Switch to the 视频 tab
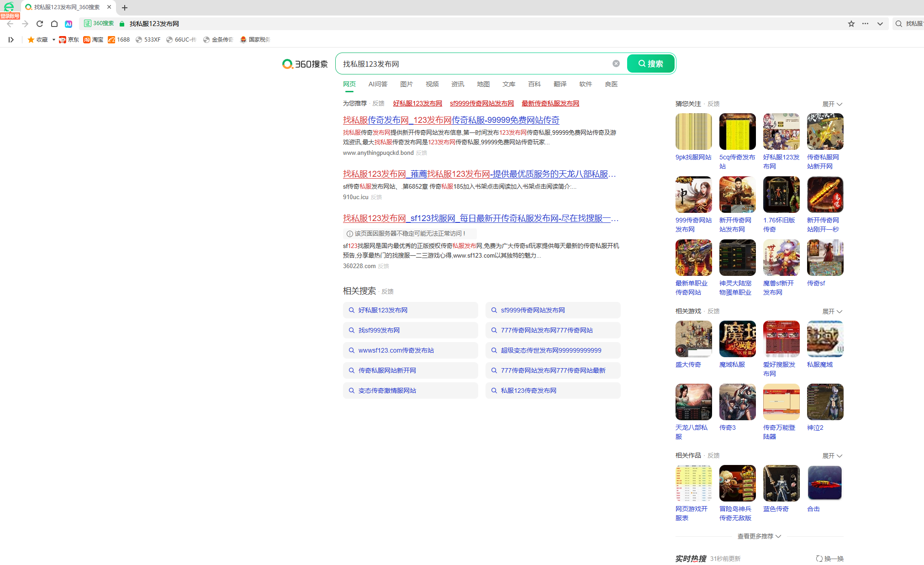 tap(432, 84)
